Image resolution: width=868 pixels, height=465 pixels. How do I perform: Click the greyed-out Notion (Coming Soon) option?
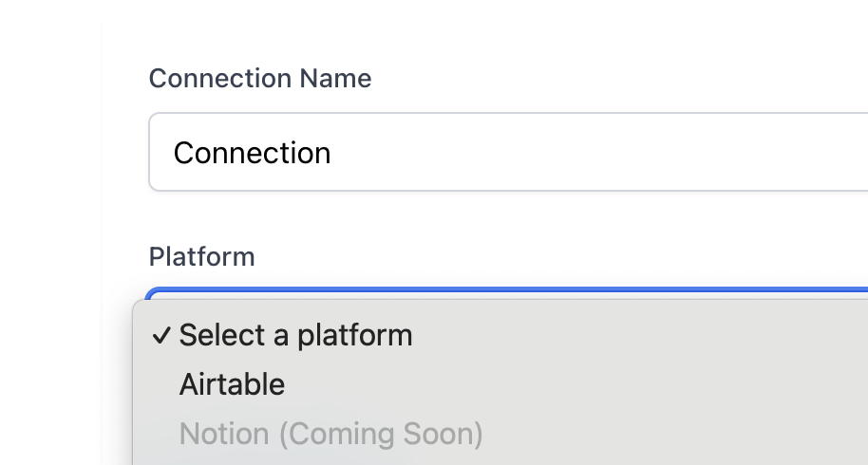pos(330,434)
